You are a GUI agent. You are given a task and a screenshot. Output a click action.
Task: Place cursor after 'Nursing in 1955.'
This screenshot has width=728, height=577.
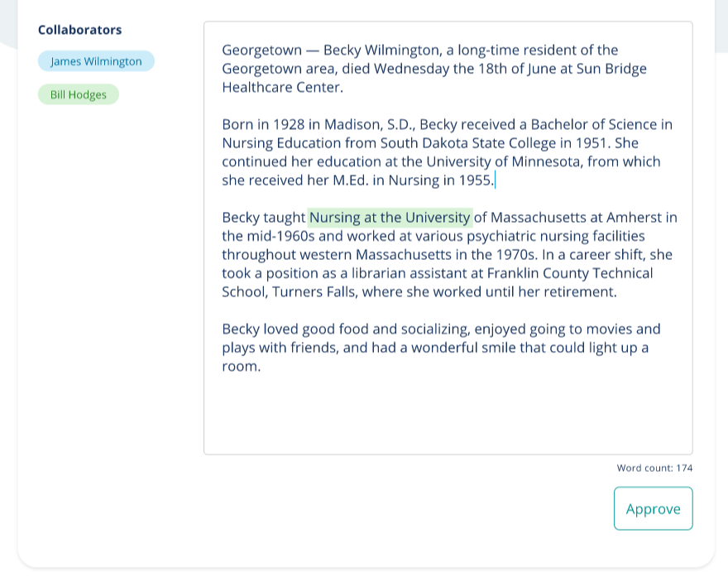pyautogui.click(x=495, y=180)
